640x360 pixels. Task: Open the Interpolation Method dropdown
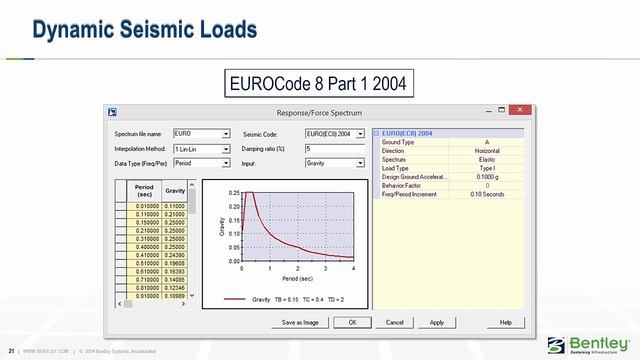[x=226, y=149]
